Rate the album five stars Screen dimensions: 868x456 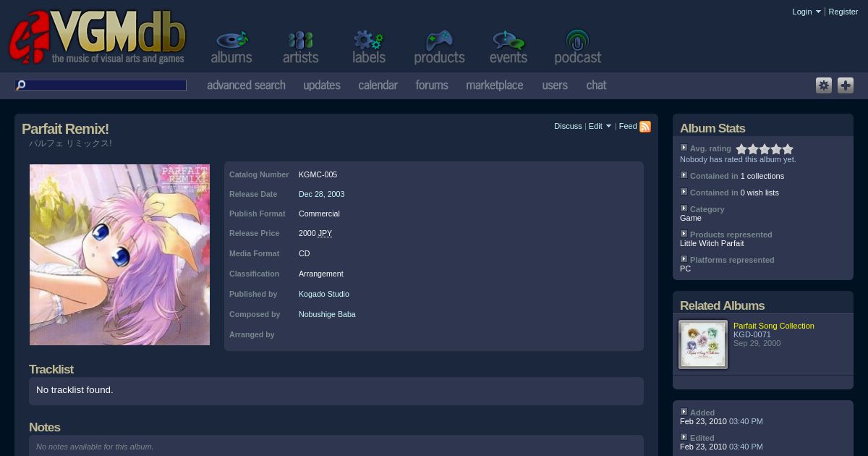788,149
